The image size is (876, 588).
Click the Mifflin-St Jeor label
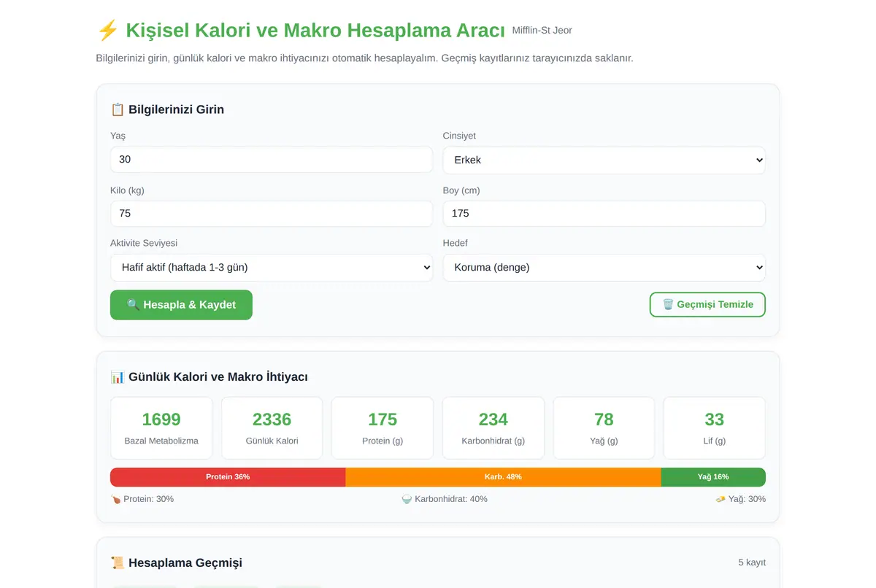pyautogui.click(x=542, y=31)
